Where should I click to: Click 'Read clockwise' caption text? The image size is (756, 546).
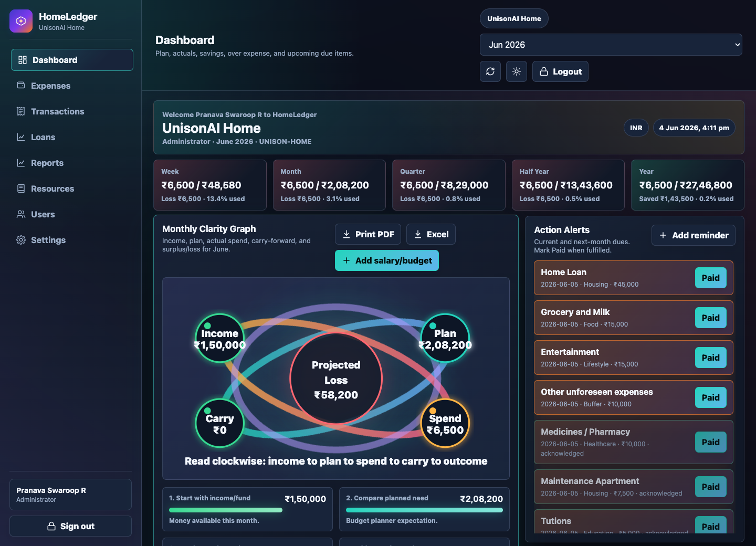coord(336,461)
